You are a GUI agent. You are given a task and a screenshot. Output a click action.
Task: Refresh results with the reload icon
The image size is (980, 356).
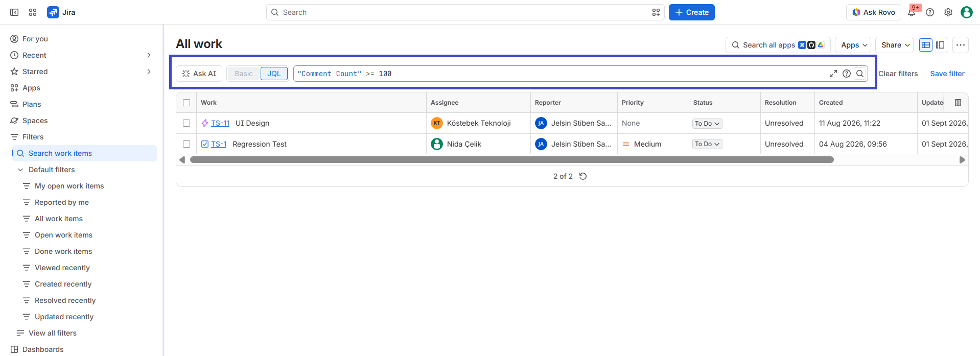click(x=583, y=176)
